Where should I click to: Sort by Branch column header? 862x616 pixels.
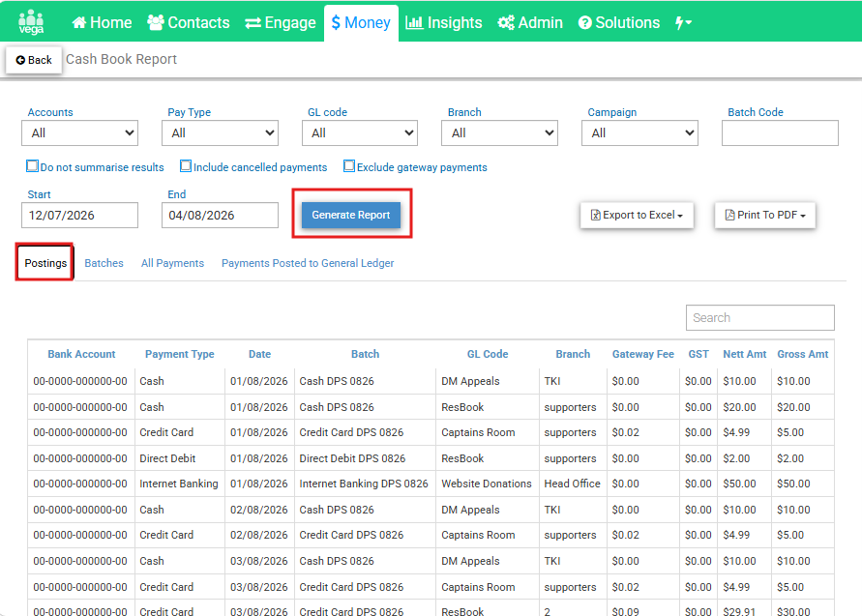573,355
